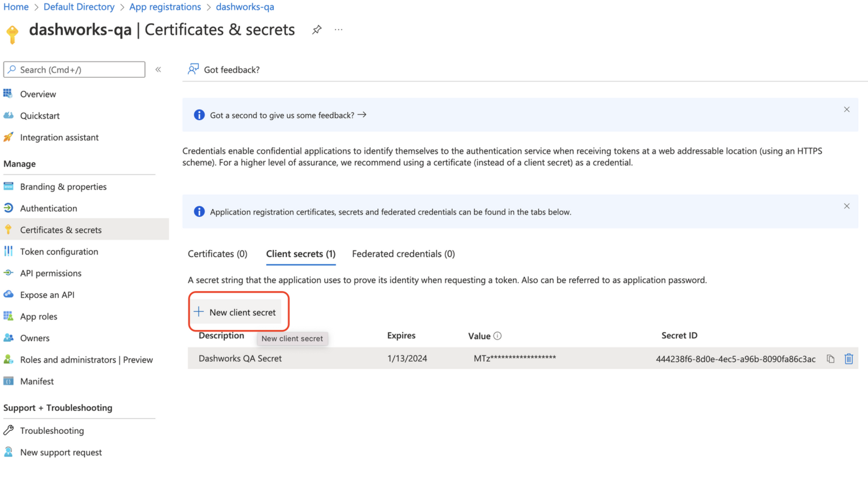The width and height of the screenshot is (868, 488).
Task: Open Default Directory breadcrumb link
Action: 79,7
